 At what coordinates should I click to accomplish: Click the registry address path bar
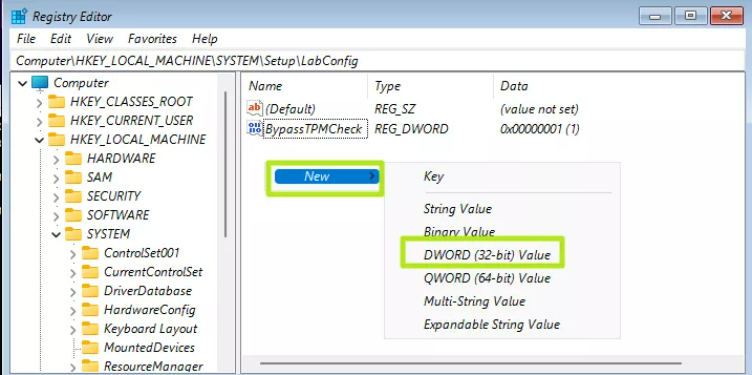tap(375, 61)
